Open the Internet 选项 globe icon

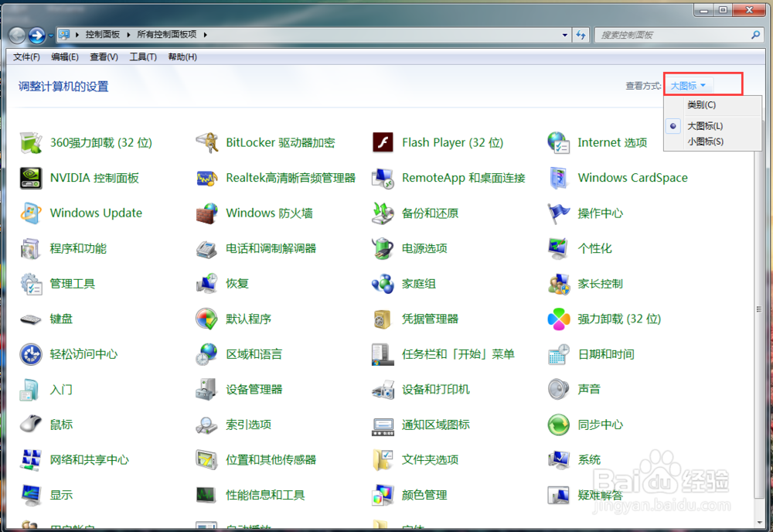[x=559, y=142]
